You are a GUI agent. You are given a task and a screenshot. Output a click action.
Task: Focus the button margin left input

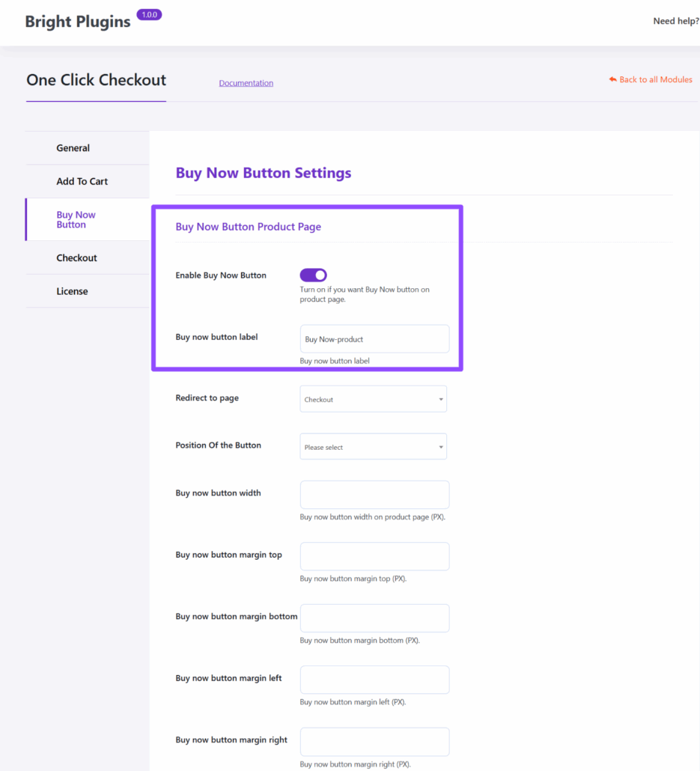tap(374, 680)
